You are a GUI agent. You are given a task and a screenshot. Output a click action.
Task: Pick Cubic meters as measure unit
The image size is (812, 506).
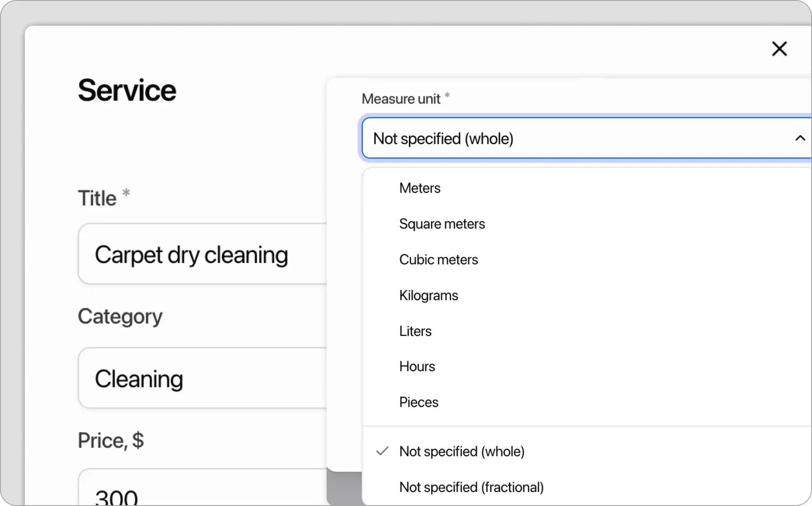[x=438, y=260]
